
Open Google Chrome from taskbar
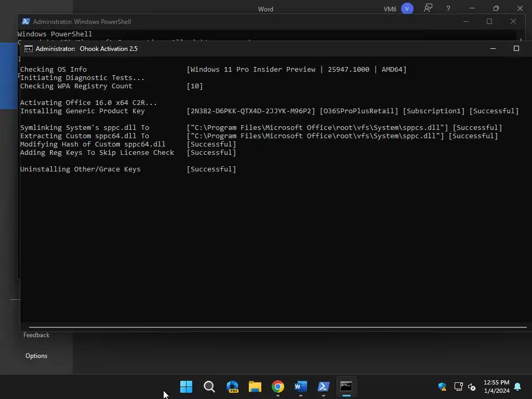click(x=278, y=387)
